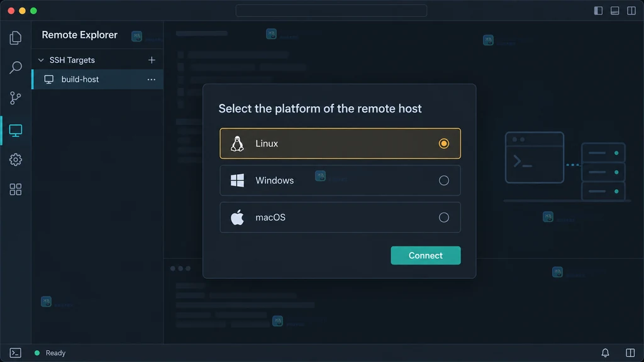Screen dimensions: 644x362
Task: Click the Windows logo icon
Action: pyautogui.click(x=237, y=180)
